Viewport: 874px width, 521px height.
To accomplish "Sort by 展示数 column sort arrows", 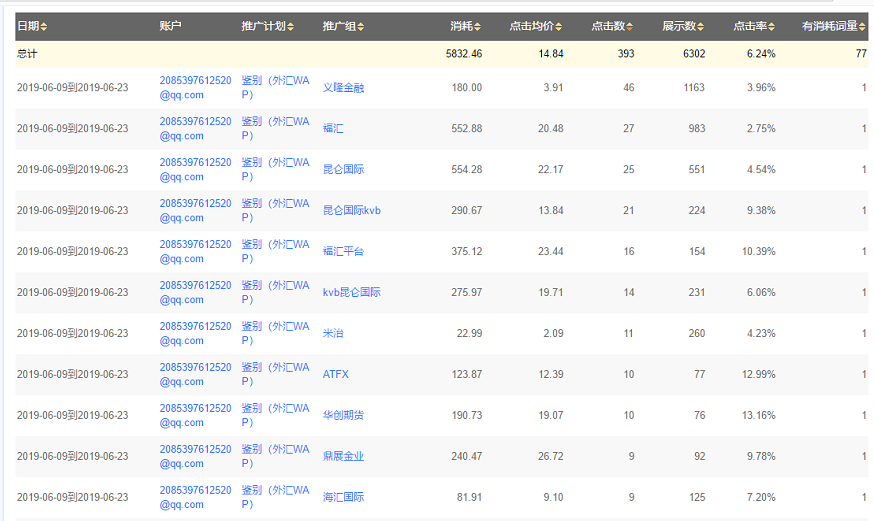I will [701, 27].
